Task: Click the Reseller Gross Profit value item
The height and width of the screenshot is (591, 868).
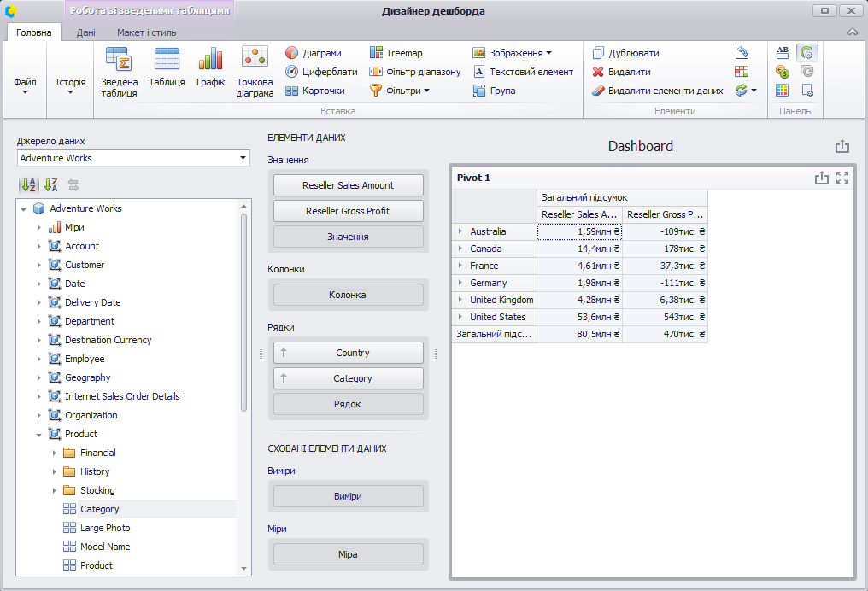Action: pos(349,211)
